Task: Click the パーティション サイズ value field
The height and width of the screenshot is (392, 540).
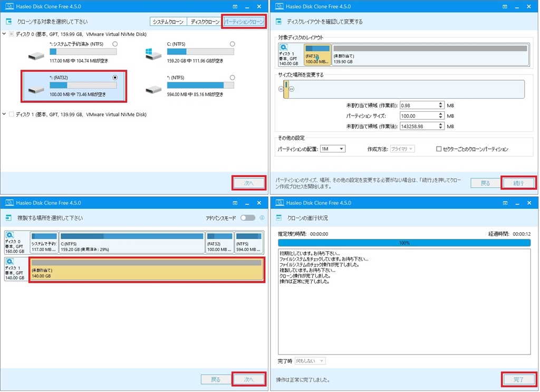Action: point(419,116)
